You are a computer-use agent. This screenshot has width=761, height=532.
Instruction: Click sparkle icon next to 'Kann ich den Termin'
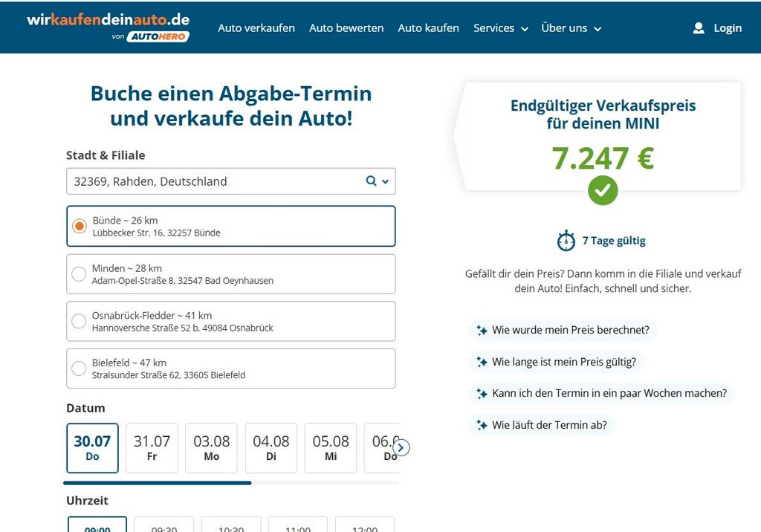click(482, 393)
